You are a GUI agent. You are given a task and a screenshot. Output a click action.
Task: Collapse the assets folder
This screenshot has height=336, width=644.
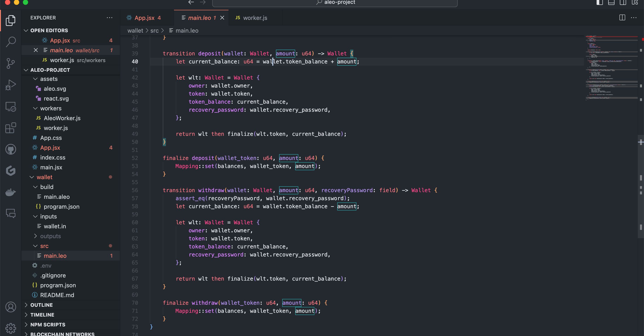coord(71,79)
